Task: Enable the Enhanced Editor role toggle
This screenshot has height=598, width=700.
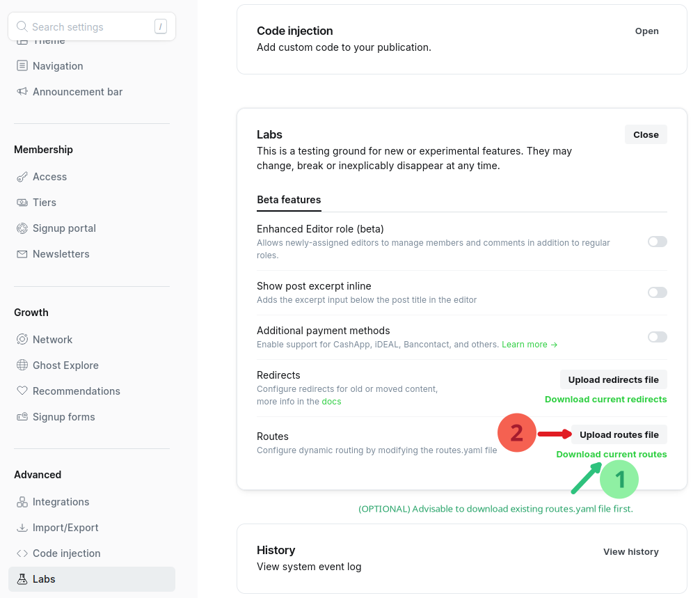Action: click(657, 242)
